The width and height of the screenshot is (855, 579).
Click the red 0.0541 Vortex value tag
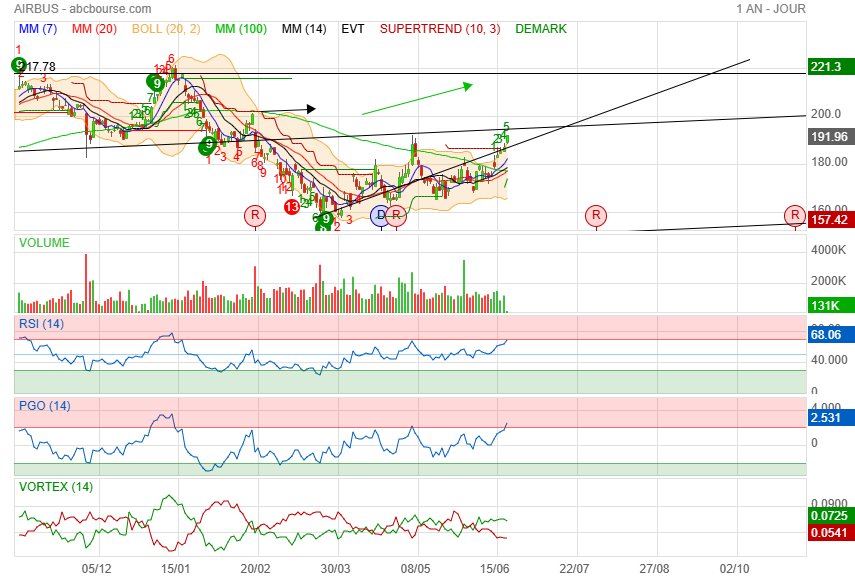pyautogui.click(x=831, y=532)
